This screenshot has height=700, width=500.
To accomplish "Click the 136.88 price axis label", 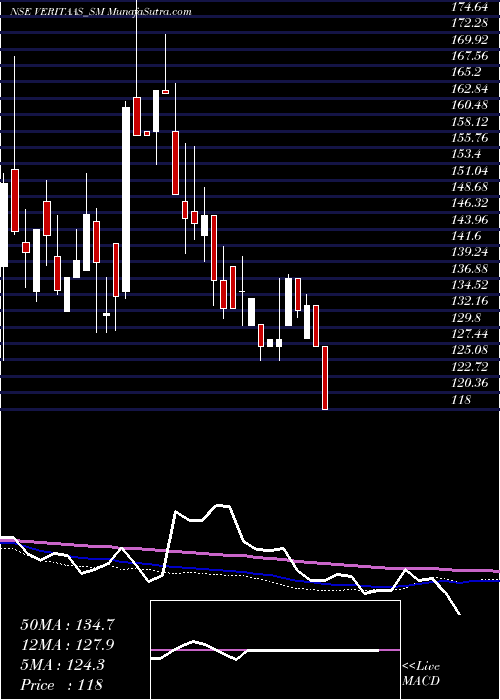I will (468, 269).
